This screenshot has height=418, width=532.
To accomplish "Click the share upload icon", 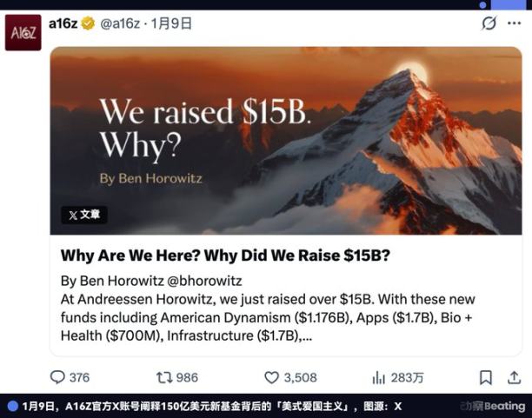I will pyautogui.click(x=514, y=377).
